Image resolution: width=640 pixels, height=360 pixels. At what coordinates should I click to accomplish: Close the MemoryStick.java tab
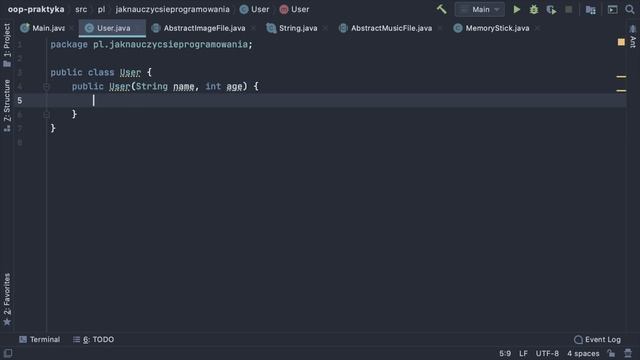[538, 28]
